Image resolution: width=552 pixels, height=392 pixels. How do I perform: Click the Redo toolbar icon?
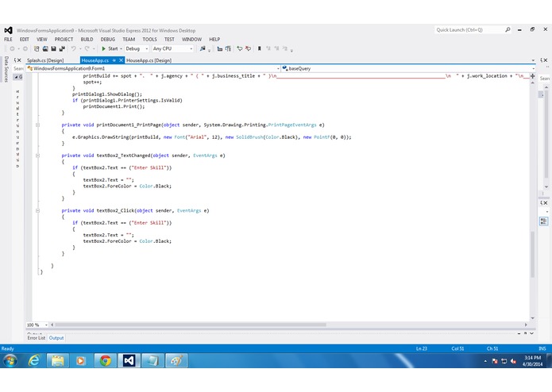(x=87, y=49)
